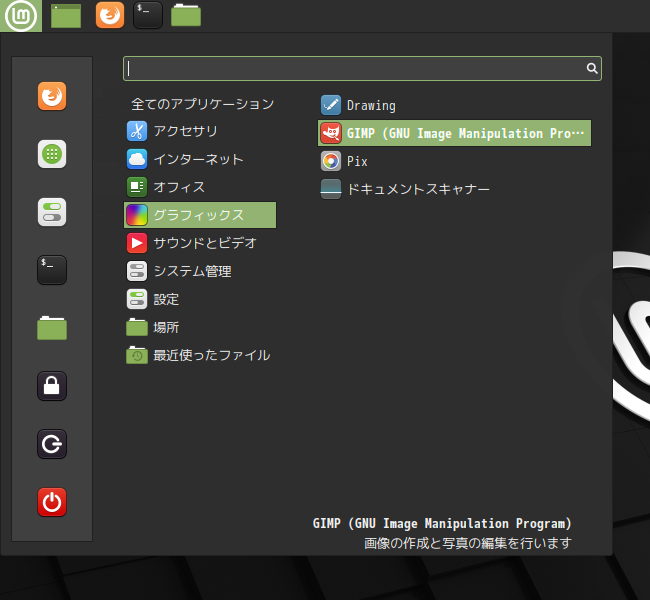650x600 pixels.
Task: Click the red play icon beside サウンドとビデオ
Action: pos(137,243)
